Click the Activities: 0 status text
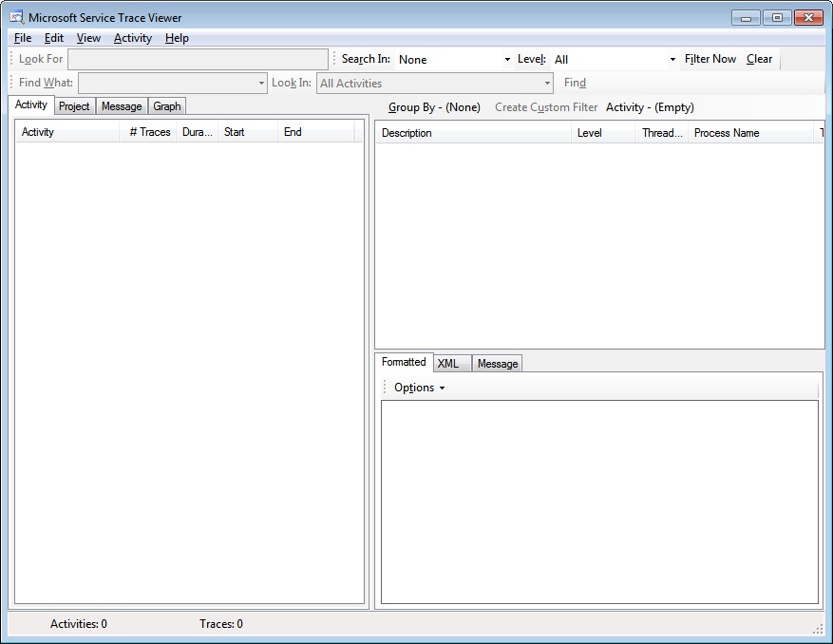 79,624
